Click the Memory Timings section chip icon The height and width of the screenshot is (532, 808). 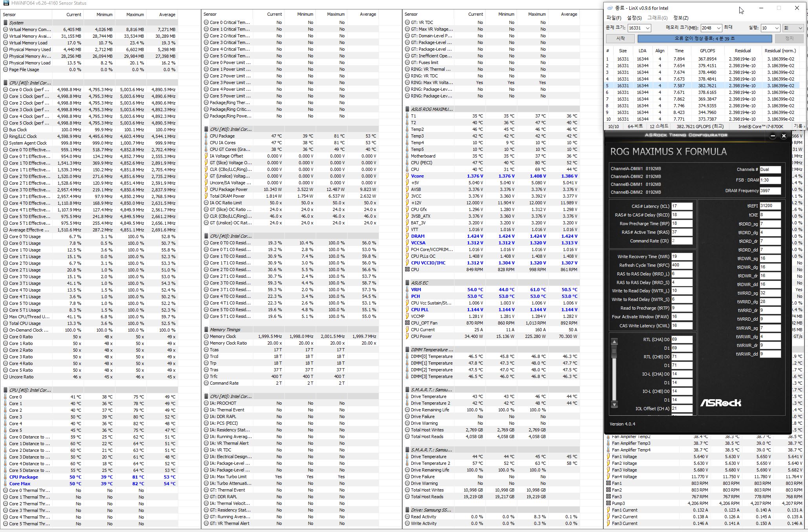206,330
